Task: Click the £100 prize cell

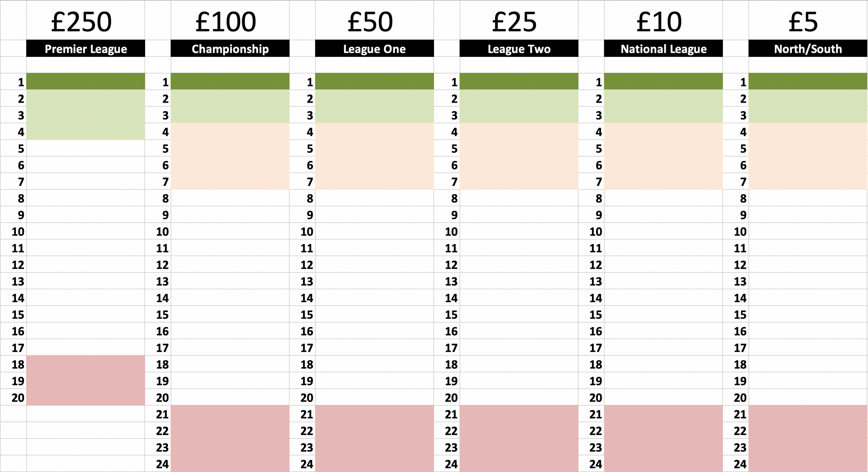Action: click(230, 20)
